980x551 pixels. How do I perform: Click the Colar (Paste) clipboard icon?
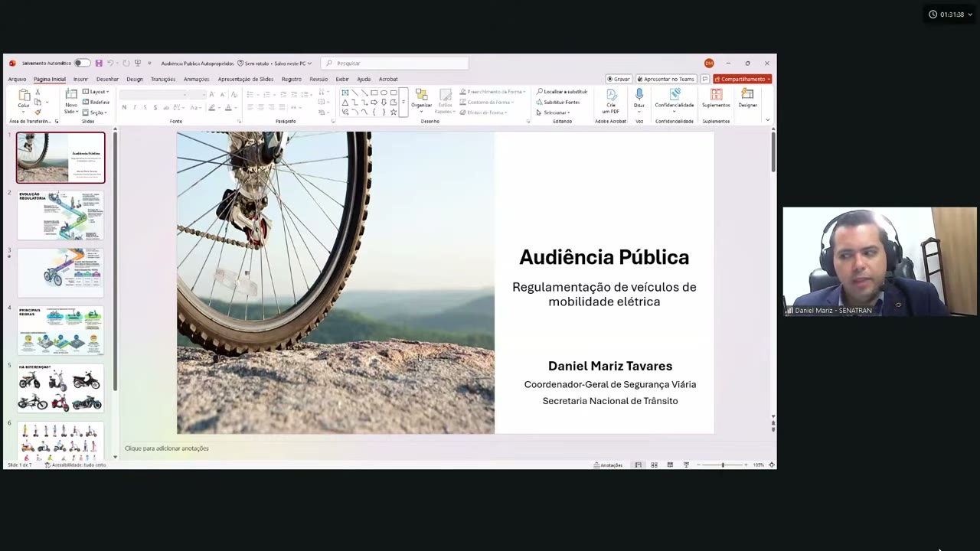[24, 96]
